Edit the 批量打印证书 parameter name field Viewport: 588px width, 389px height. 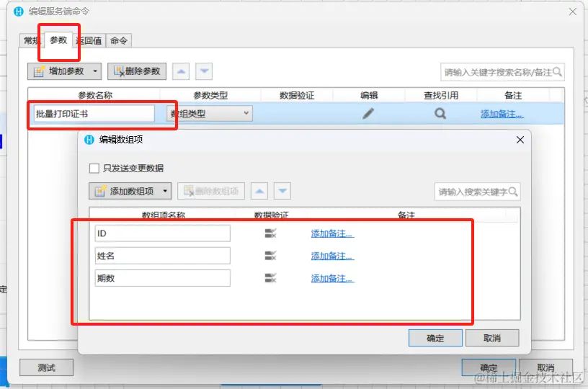[x=94, y=114]
